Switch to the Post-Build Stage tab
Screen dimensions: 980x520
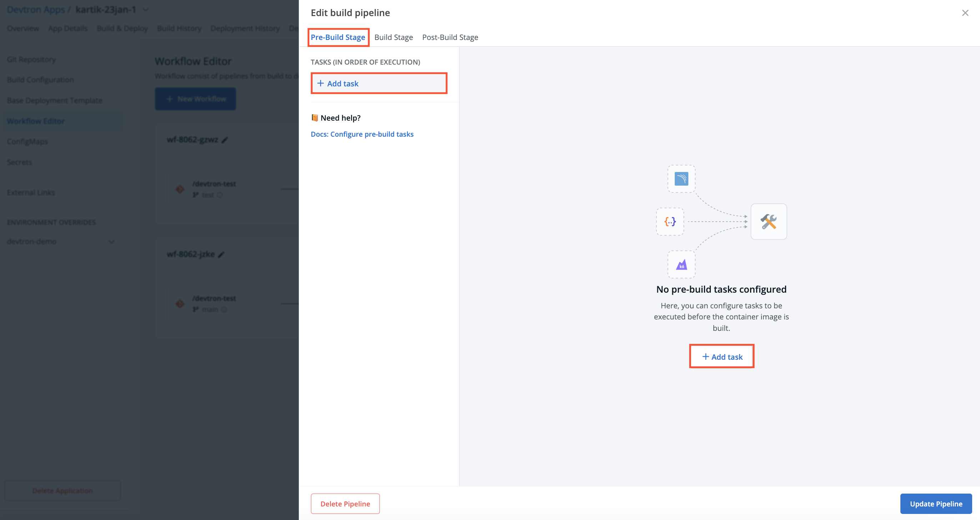450,37
